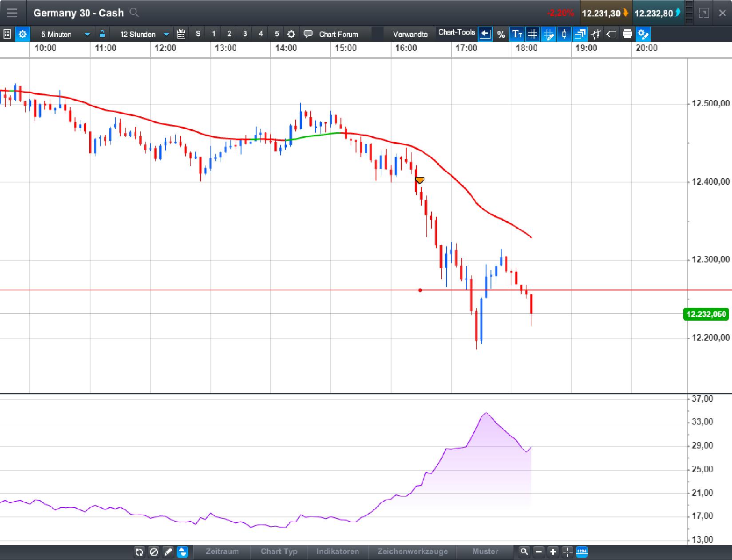Open the Zeichenwerkzeuge menu
The height and width of the screenshot is (560, 732).
click(412, 552)
